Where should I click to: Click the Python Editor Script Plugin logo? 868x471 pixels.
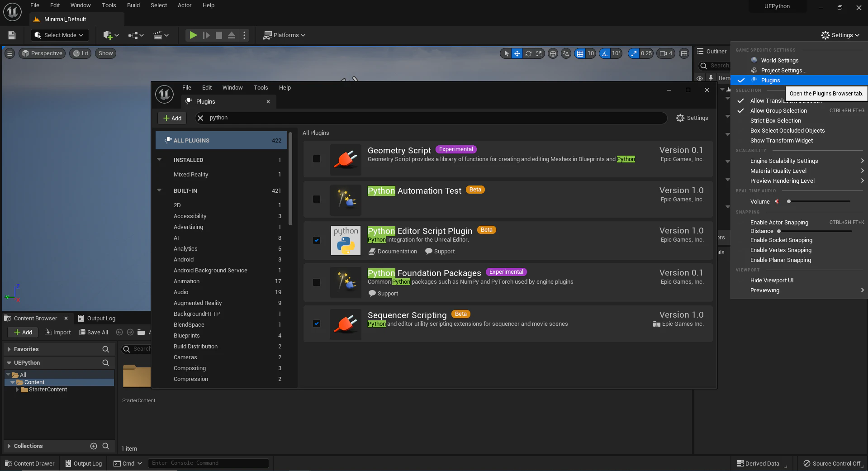click(x=346, y=240)
